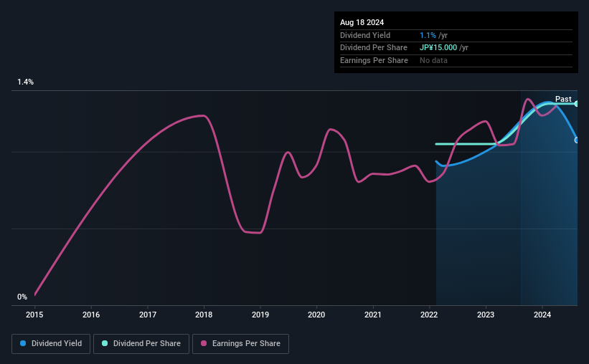This screenshot has width=589, height=364.
Task: Toggle the Earnings Per Share legend button
Action: (240, 344)
